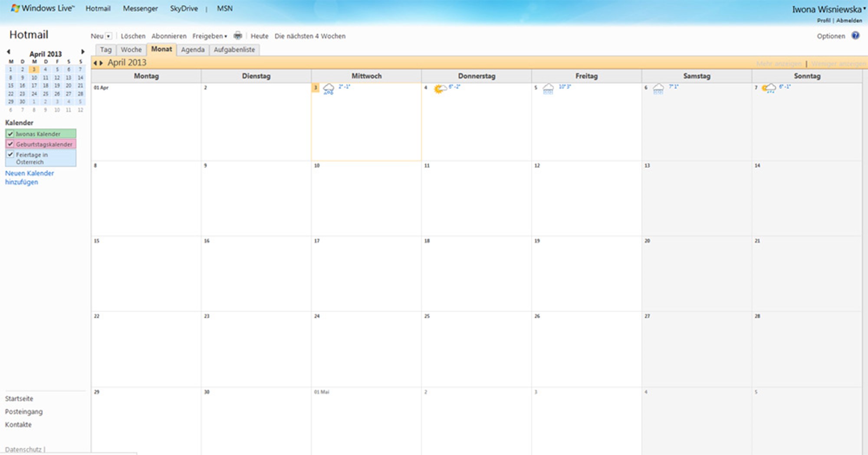Viewport: 868px width, 455px height.
Task: Jump to today with Heute
Action: (259, 36)
